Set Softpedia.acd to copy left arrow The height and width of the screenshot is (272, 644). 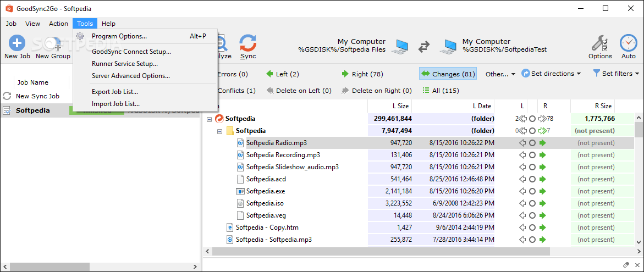(x=522, y=179)
